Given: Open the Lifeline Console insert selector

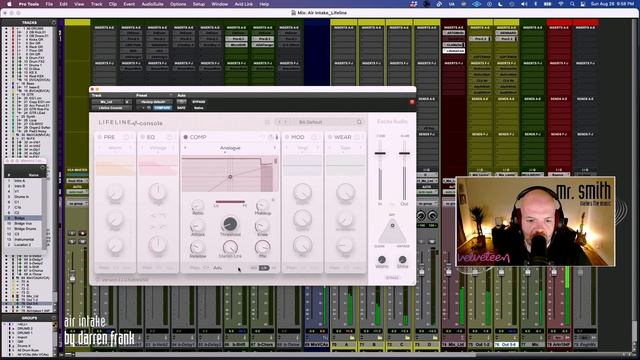Looking at the screenshot, I should pos(111,108).
